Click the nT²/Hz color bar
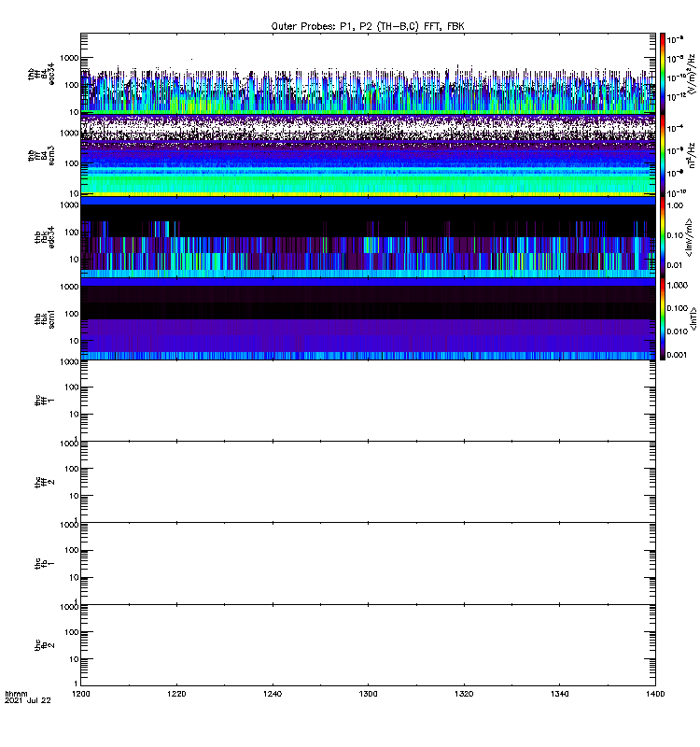 point(663,155)
